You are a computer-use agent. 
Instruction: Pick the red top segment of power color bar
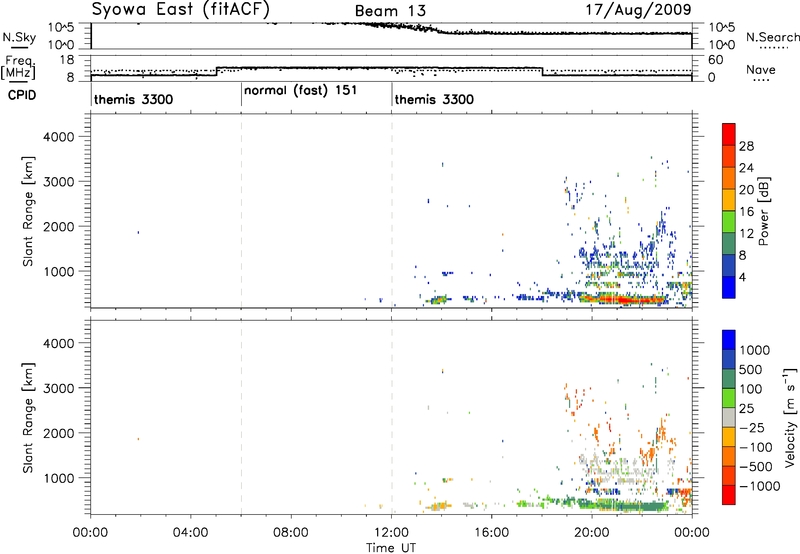coord(729,134)
